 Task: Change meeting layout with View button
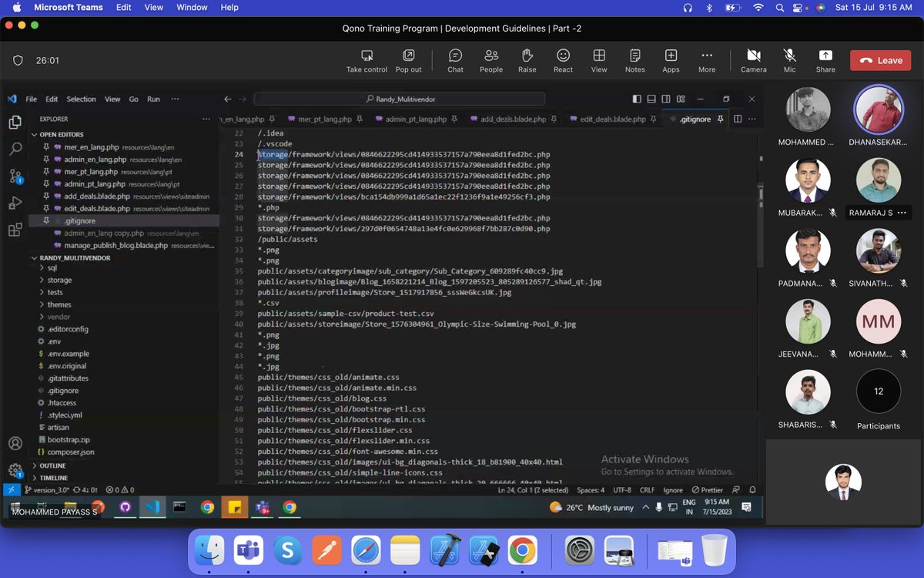pyautogui.click(x=599, y=61)
